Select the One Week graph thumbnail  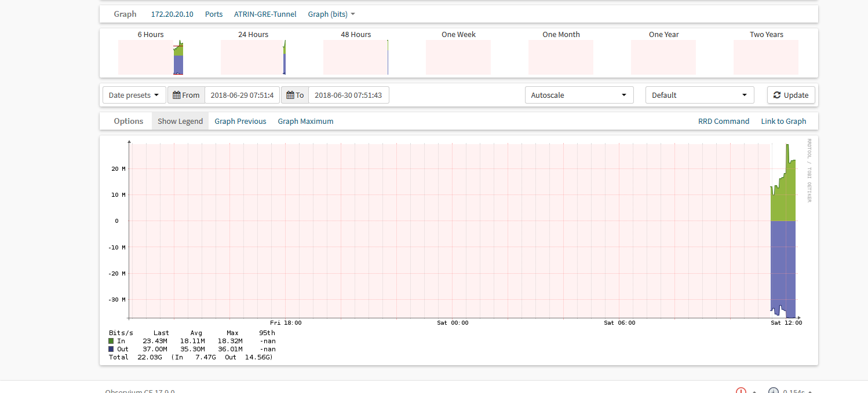coord(458,57)
